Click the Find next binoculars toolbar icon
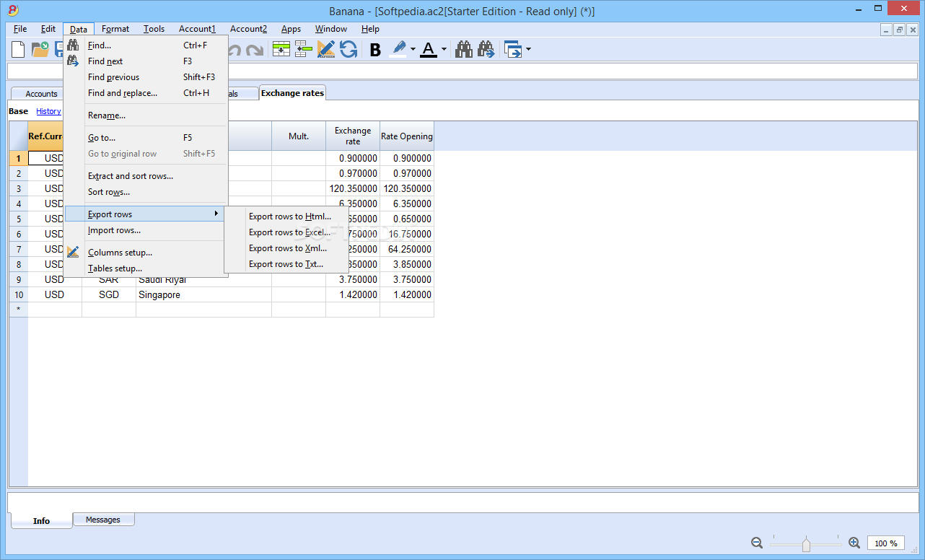The width and height of the screenshot is (925, 560). (x=486, y=50)
